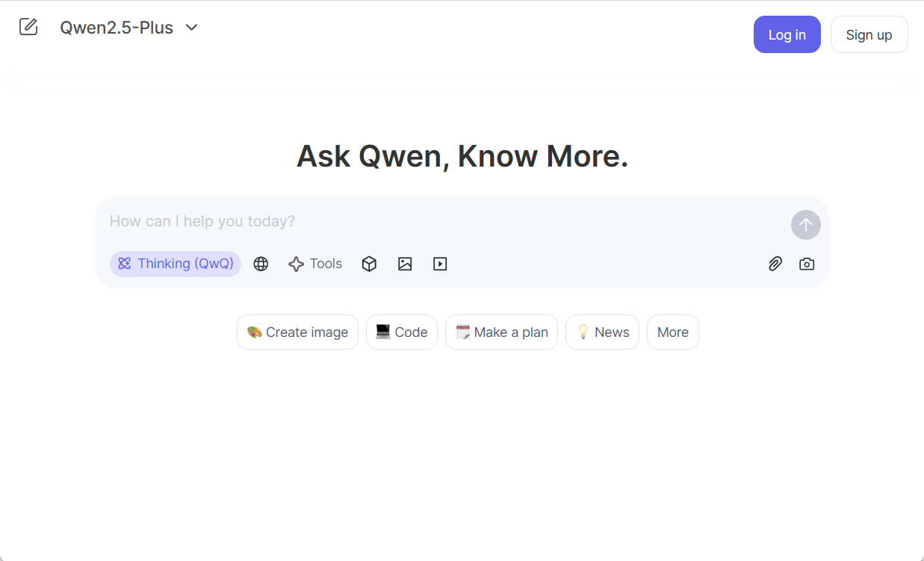Screen dimensions: 924x561
Task: Toggle Thinking (QwQ) mode
Action: [176, 264]
